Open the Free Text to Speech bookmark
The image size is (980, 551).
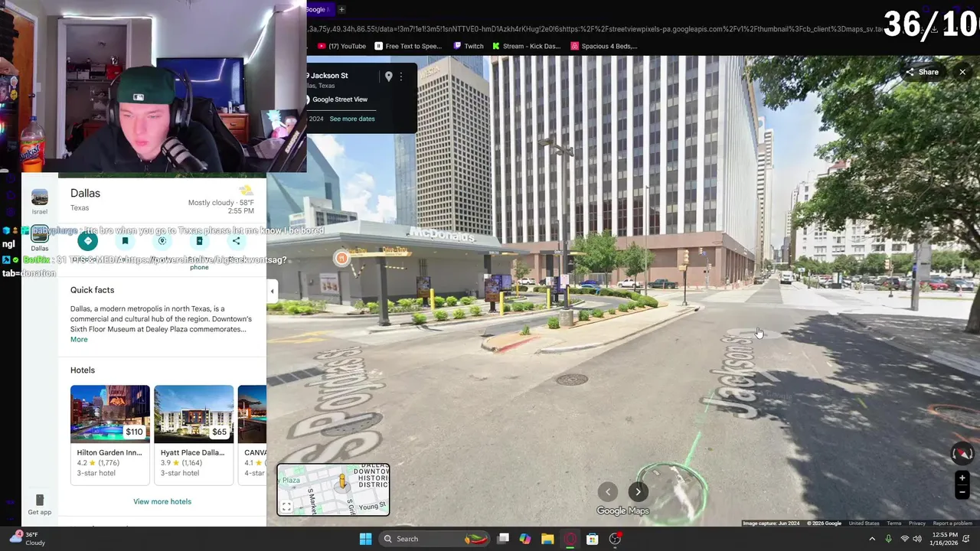pyautogui.click(x=408, y=46)
